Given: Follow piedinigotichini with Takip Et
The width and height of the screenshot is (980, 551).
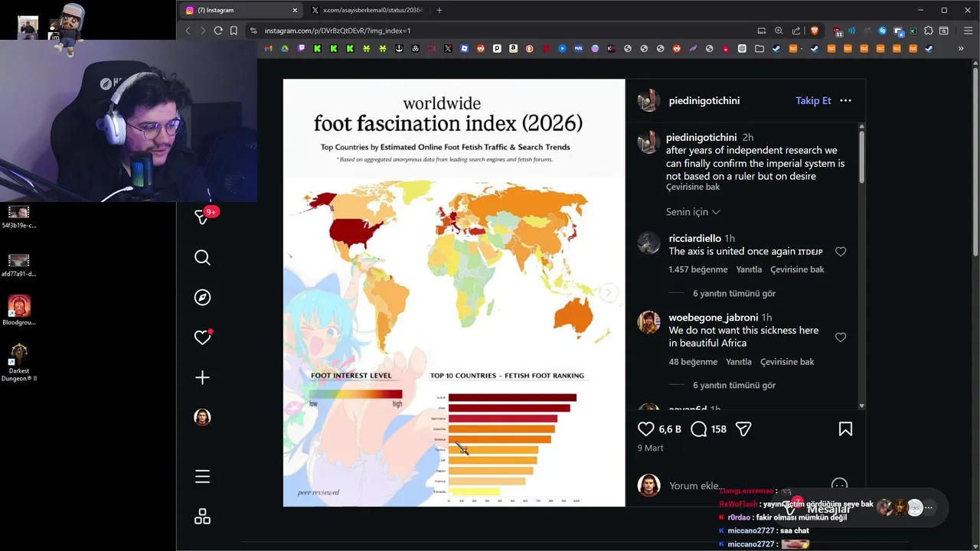Looking at the screenshot, I should (813, 100).
